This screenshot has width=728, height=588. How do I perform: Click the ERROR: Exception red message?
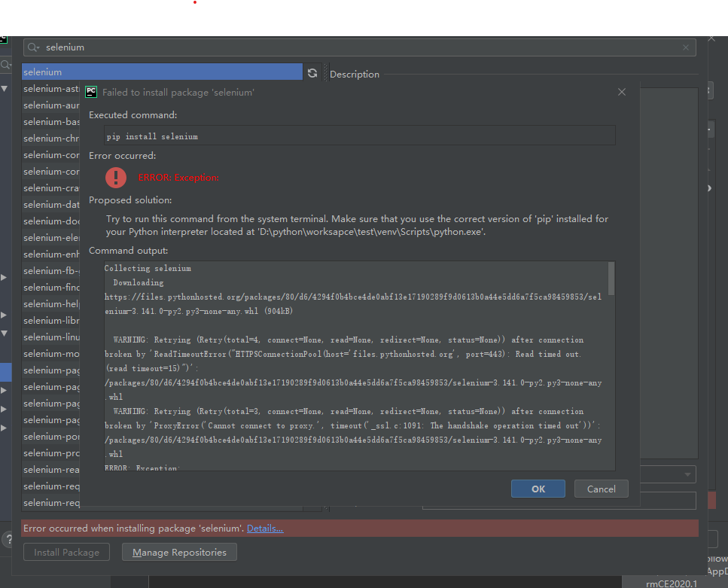tap(178, 178)
